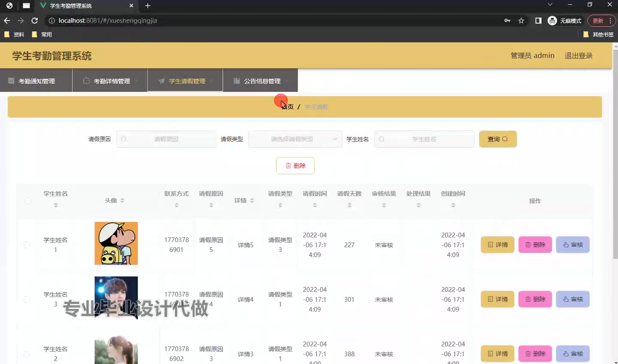
Task: Click the 查询 search button
Action: click(498, 139)
